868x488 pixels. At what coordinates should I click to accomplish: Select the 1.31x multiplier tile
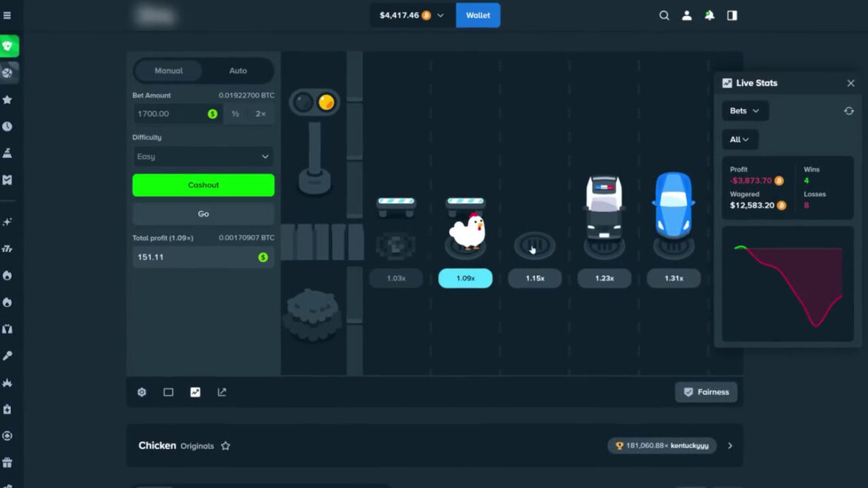point(674,278)
